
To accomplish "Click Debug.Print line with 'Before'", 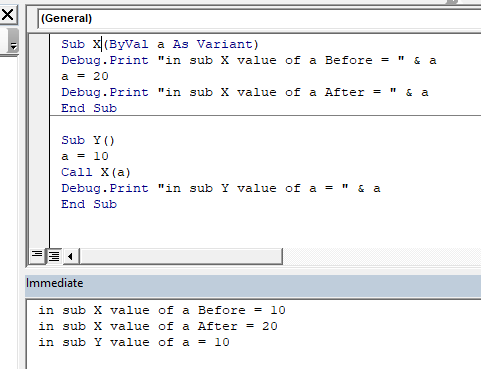I will tap(249, 60).
